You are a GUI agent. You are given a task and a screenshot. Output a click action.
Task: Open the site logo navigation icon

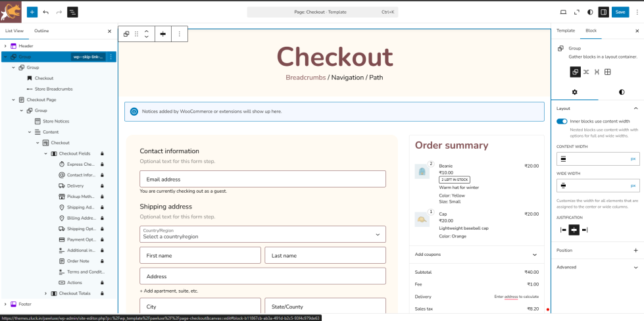coord(11,12)
